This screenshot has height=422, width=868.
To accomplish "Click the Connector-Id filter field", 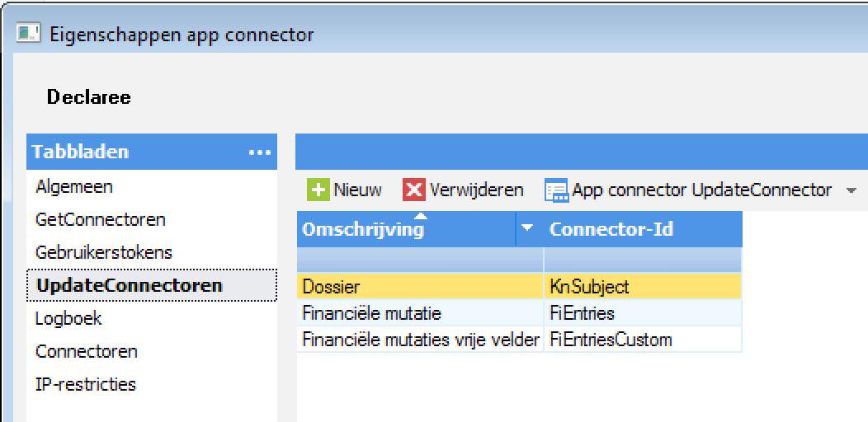I will (642, 260).
